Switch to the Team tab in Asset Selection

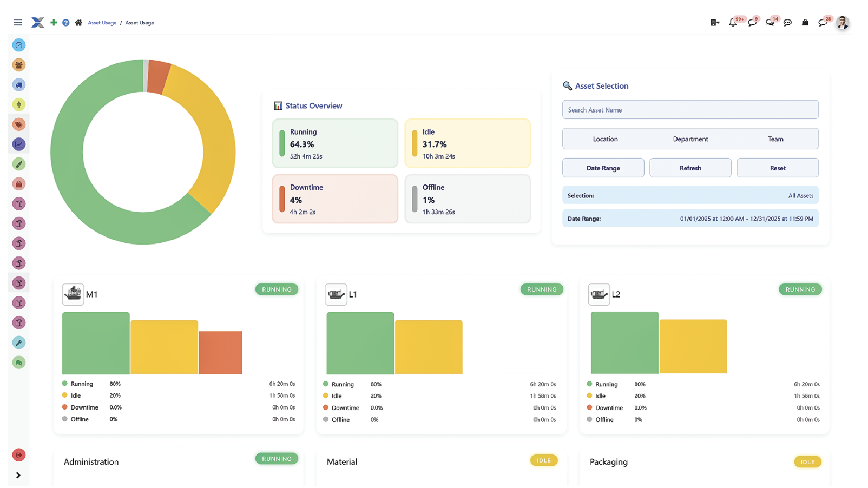(775, 139)
